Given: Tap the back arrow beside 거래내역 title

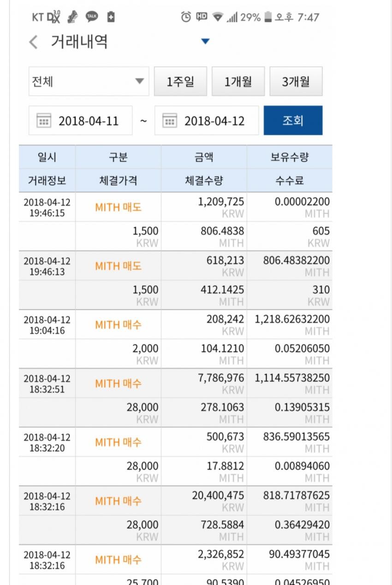Looking at the screenshot, I should point(32,41).
